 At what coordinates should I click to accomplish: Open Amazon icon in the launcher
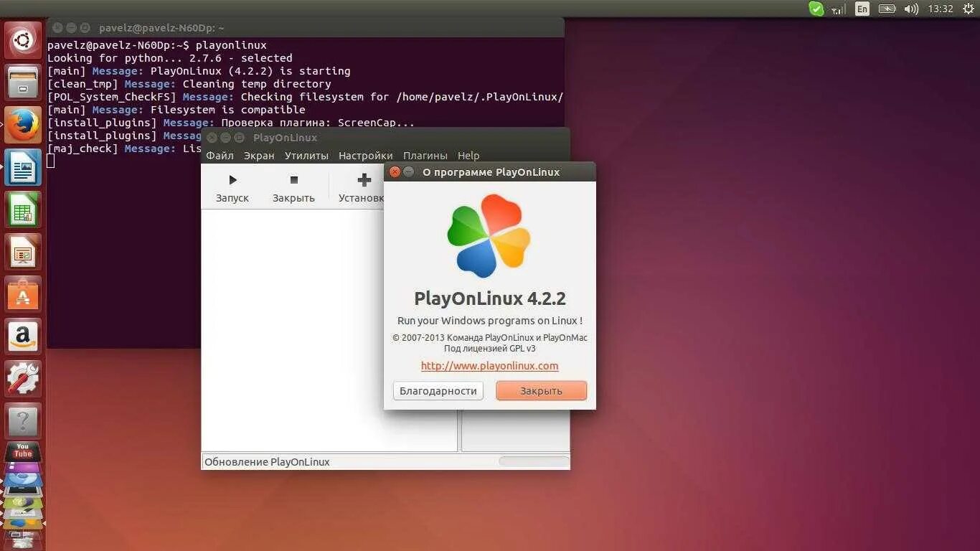[x=23, y=336]
